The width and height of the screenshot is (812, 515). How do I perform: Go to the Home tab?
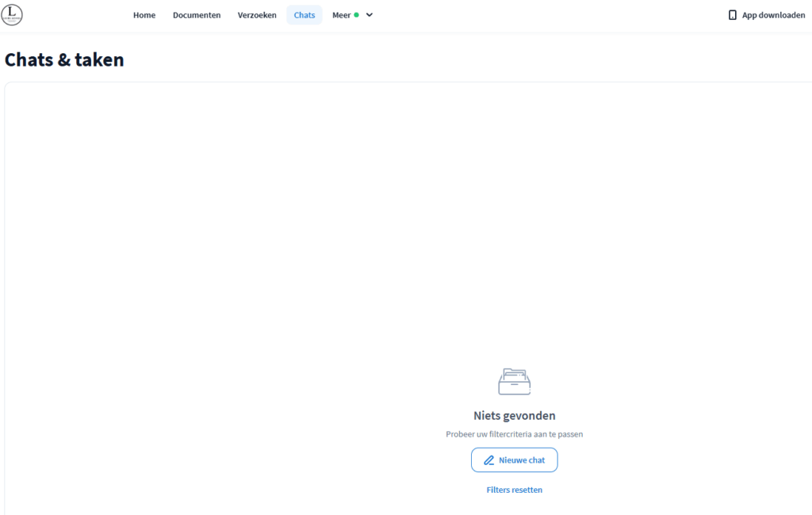[x=144, y=15]
